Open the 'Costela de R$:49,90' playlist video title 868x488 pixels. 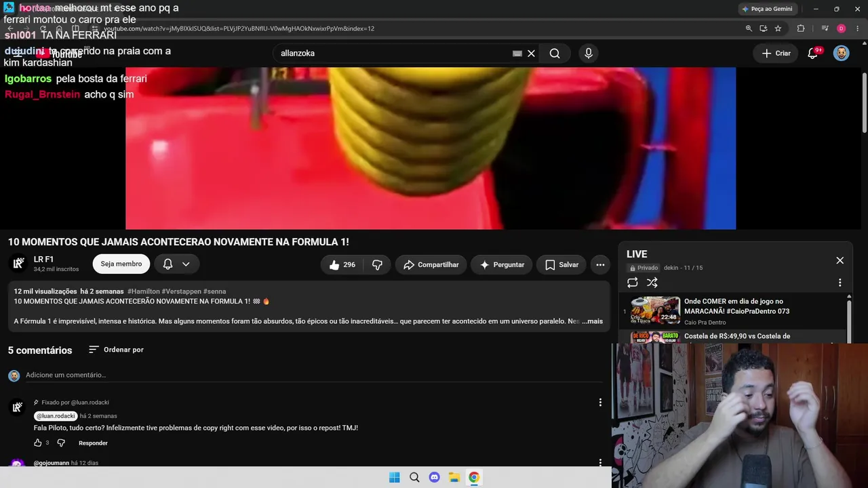coord(737,336)
